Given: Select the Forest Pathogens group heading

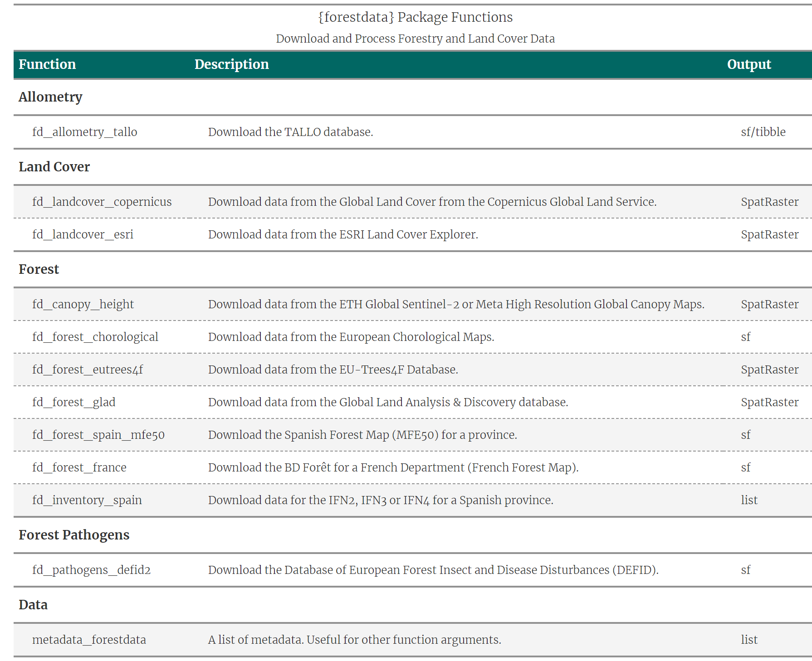Looking at the screenshot, I should [74, 535].
